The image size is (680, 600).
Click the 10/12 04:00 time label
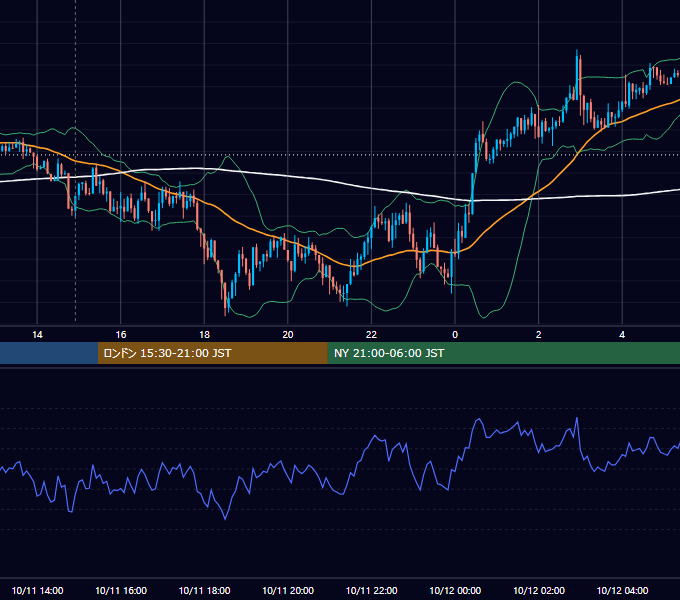622,590
